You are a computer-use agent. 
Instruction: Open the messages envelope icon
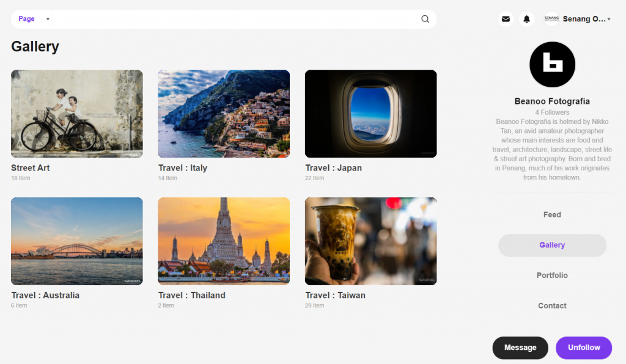coord(506,19)
